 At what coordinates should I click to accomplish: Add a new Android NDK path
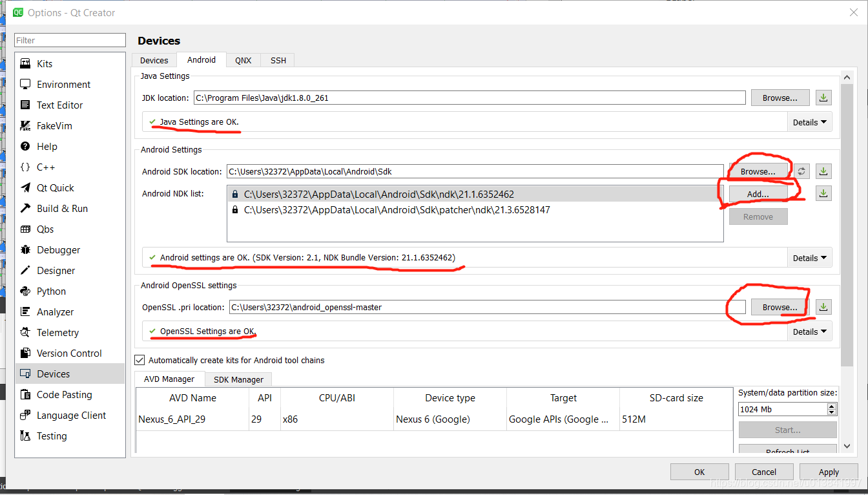point(758,193)
